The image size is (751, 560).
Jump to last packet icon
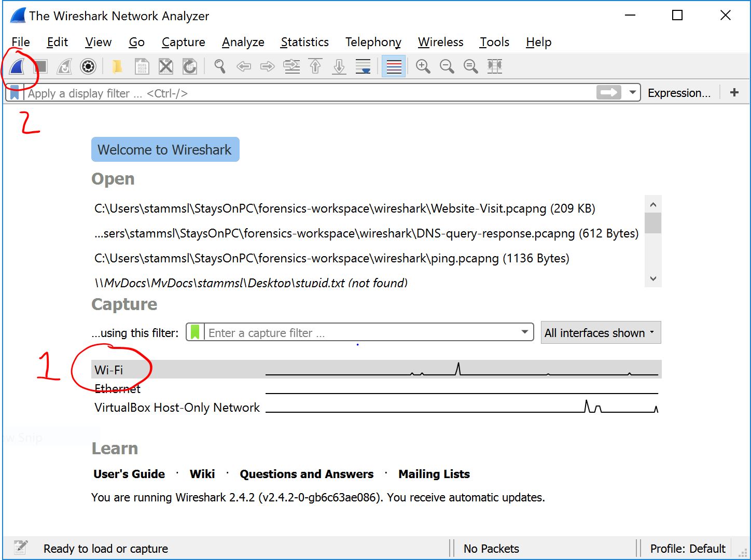coord(339,66)
